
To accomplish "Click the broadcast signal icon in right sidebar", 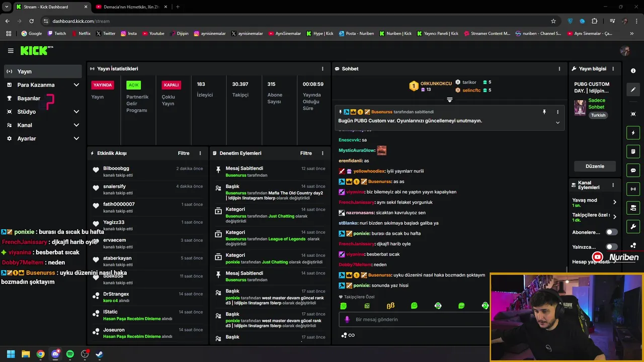I will click(633, 189).
